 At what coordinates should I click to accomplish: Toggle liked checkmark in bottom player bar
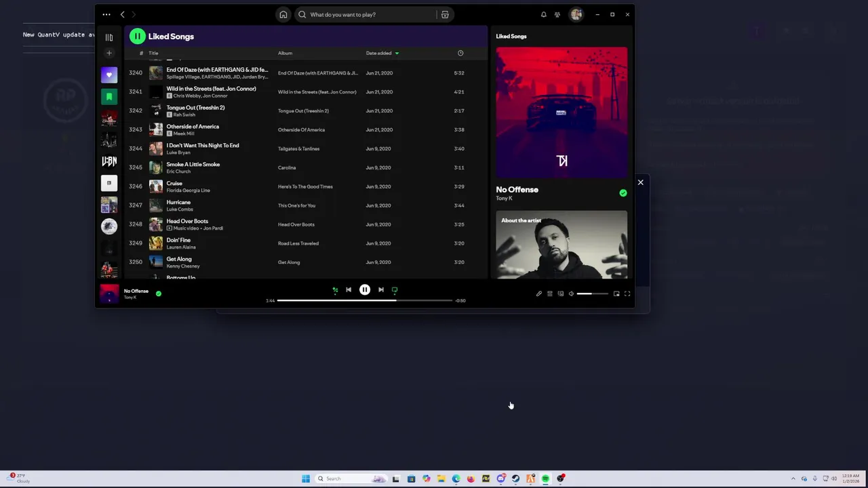coord(159,293)
